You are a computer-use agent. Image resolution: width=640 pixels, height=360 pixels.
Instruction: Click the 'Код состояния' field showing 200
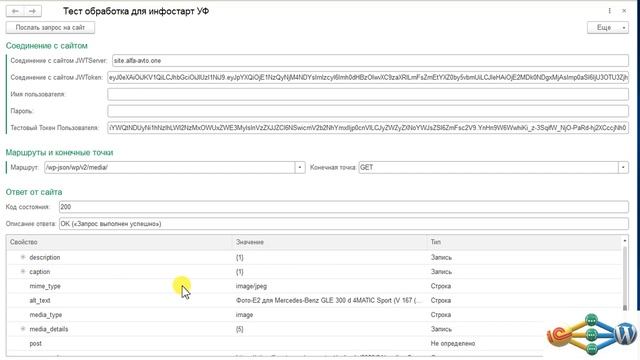[344, 207]
